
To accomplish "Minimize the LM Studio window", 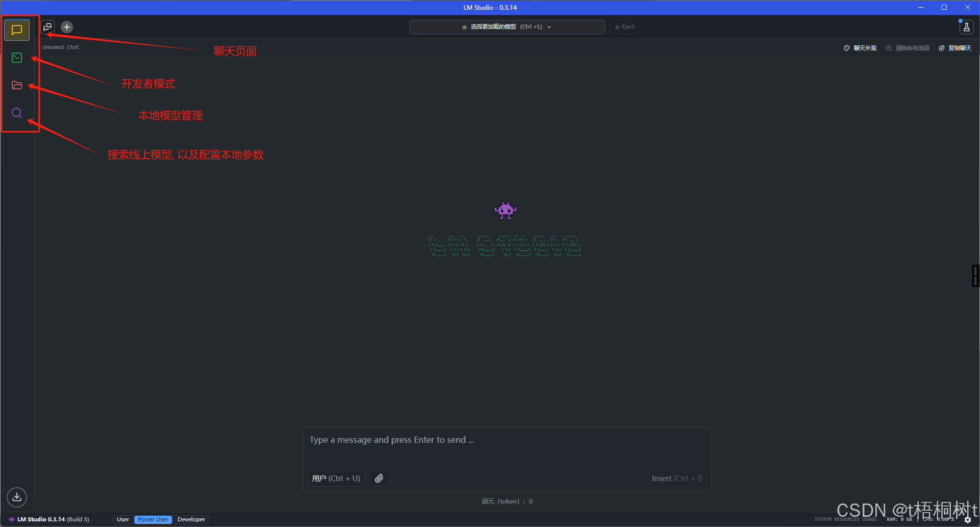I will pos(921,7).
